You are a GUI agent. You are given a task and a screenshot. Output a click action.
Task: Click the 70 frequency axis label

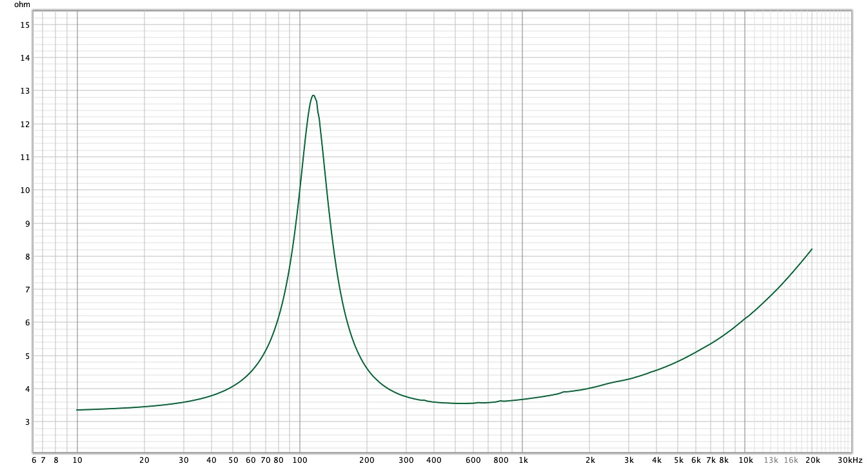coord(266,460)
